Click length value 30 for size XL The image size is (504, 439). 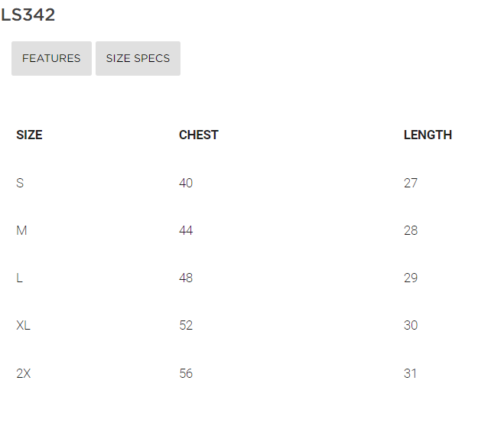click(411, 325)
